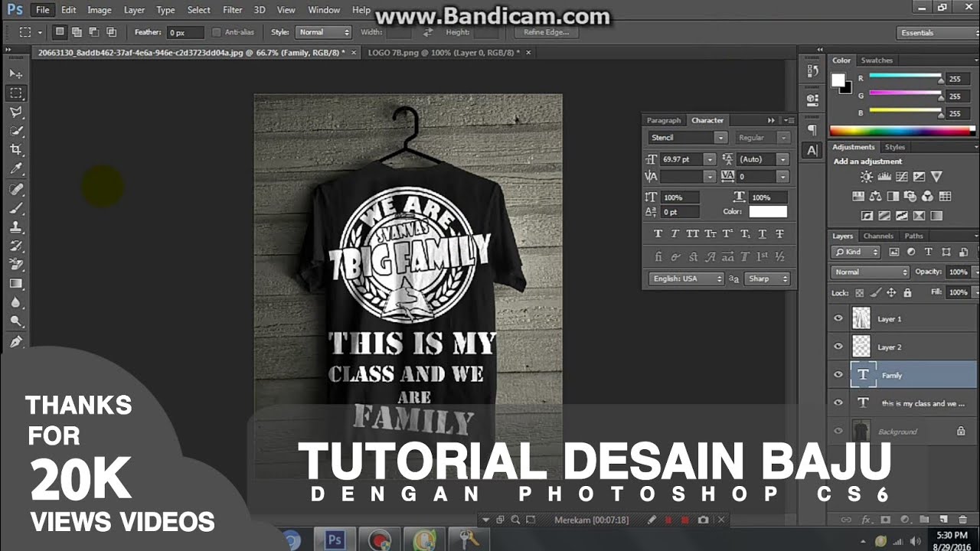This screenshot has width=980, height=551.
Task: Open the layer blend mode Normal dropdown
Action: 871,272
